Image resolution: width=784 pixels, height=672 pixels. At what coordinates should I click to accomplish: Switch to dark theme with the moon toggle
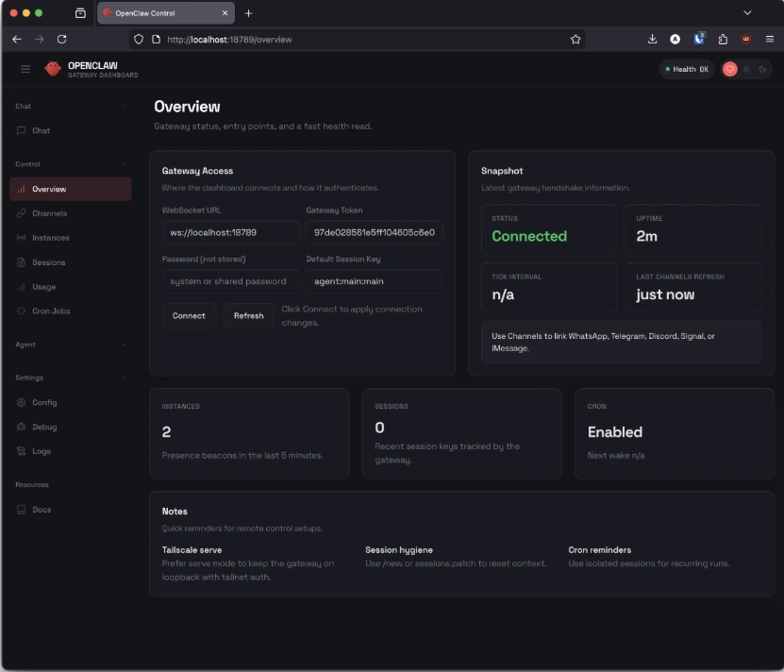[x=762, y=69]
